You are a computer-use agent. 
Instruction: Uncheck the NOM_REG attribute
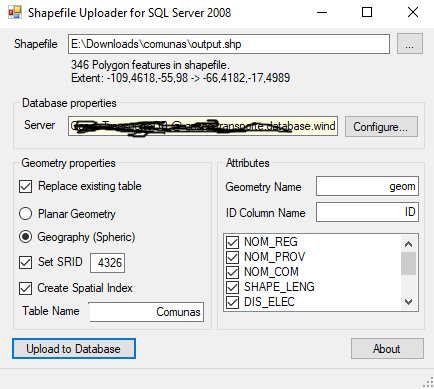click(x=232, y=242)
